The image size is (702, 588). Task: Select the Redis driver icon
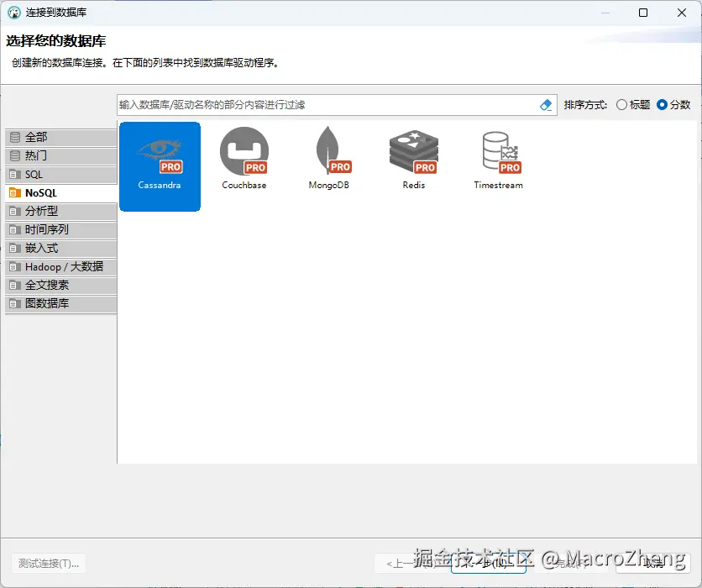(x=414, y=151)
